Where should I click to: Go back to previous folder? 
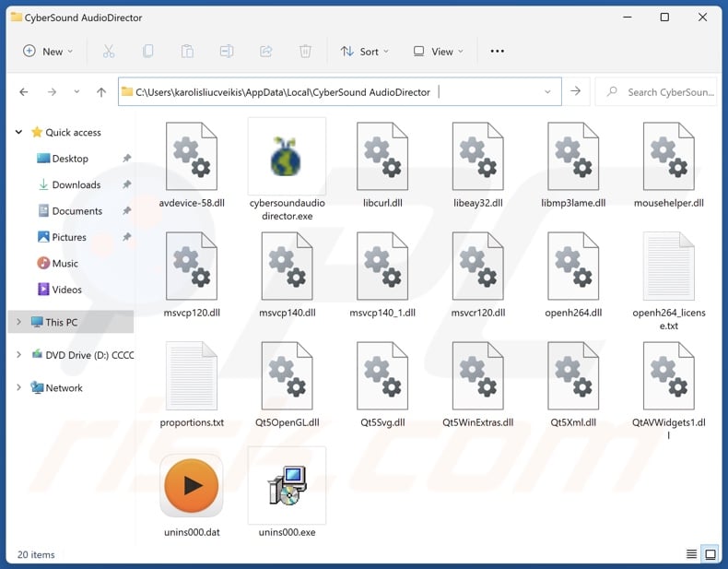click(x=24, y=92)
